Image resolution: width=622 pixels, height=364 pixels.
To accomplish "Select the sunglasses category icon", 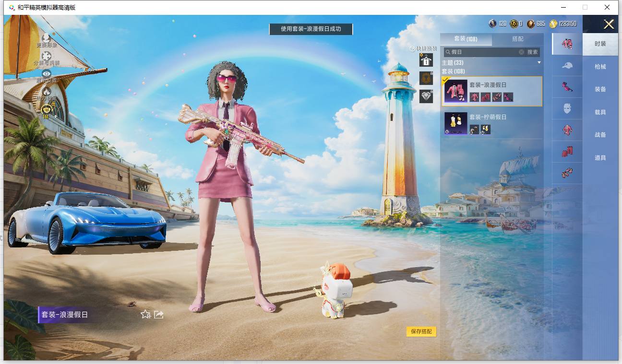I will click(x=567, y=87).
